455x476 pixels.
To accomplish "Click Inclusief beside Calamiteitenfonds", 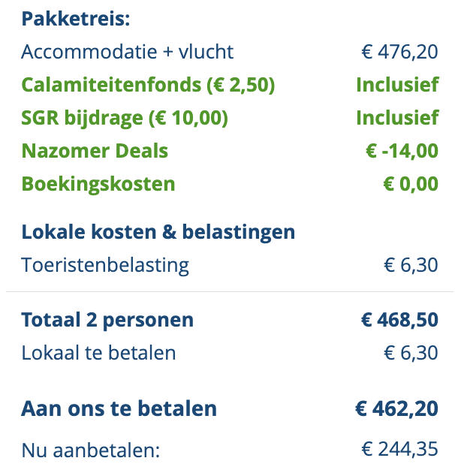I will (x=397, y=85).
